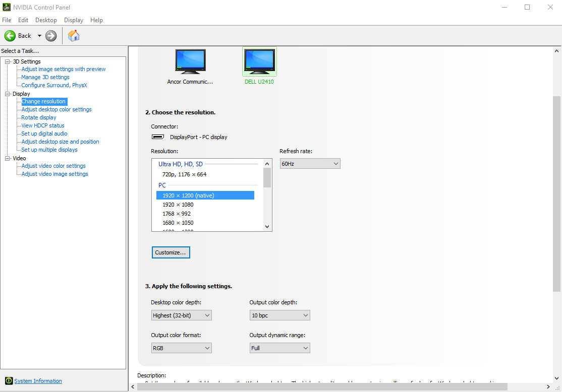Image resolution: width=562 pixels, height=392 pixels.
Task: Open the Desktop color depth dropdown
Action: (x=181, y=315)
